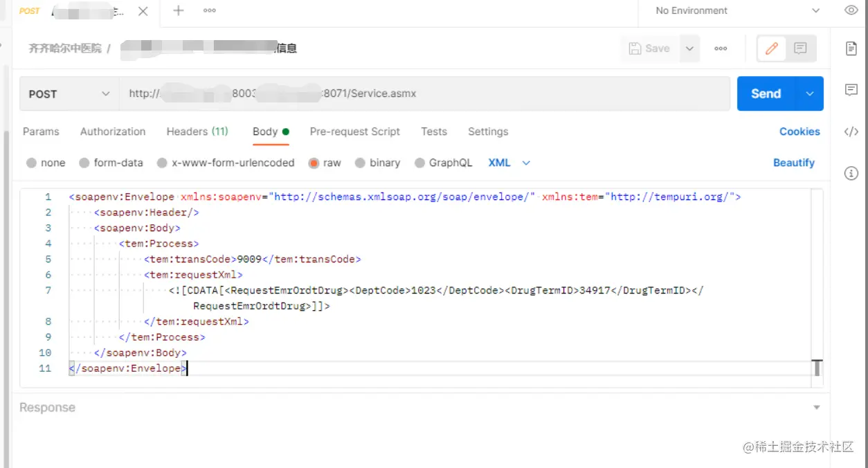
Task: Open the Pre-request Script tab
Action: pos(355,132)
